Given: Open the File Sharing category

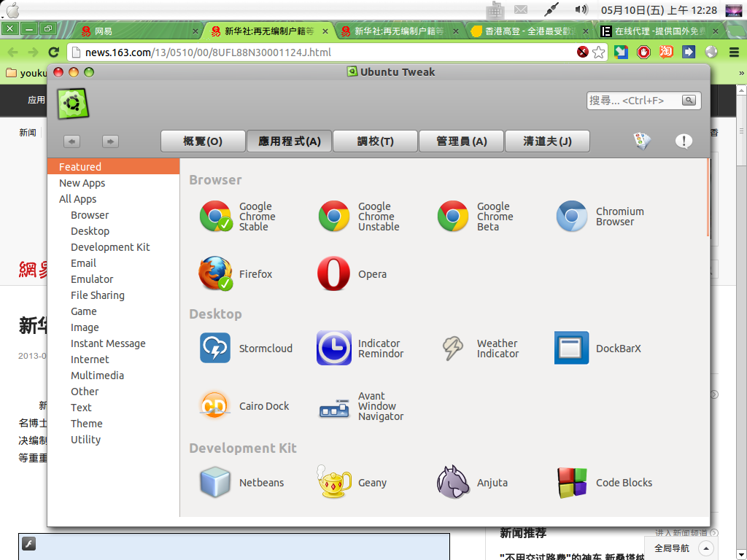Looking at the screenshot, I should coord(113,295).
